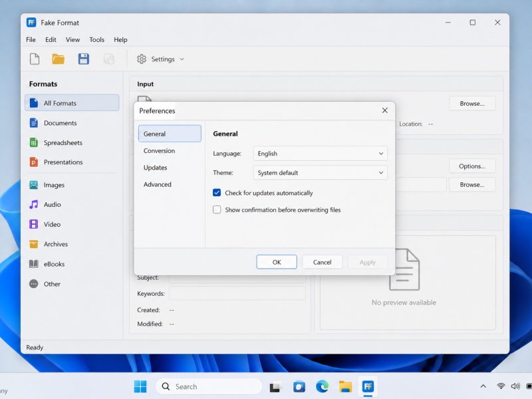
Task: Click the No preview available pane
Action: click(x=408, y=282)
